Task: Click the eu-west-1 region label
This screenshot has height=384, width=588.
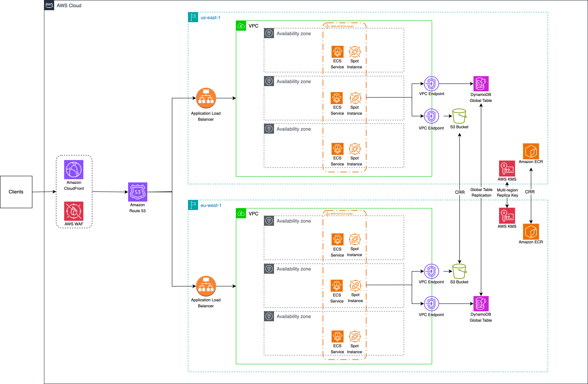Action: coord(211,205)
